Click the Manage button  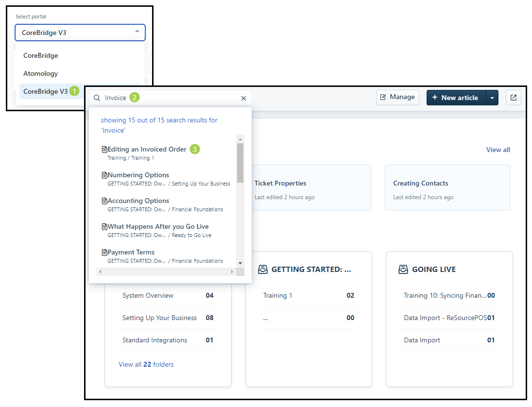coord(397,97)
